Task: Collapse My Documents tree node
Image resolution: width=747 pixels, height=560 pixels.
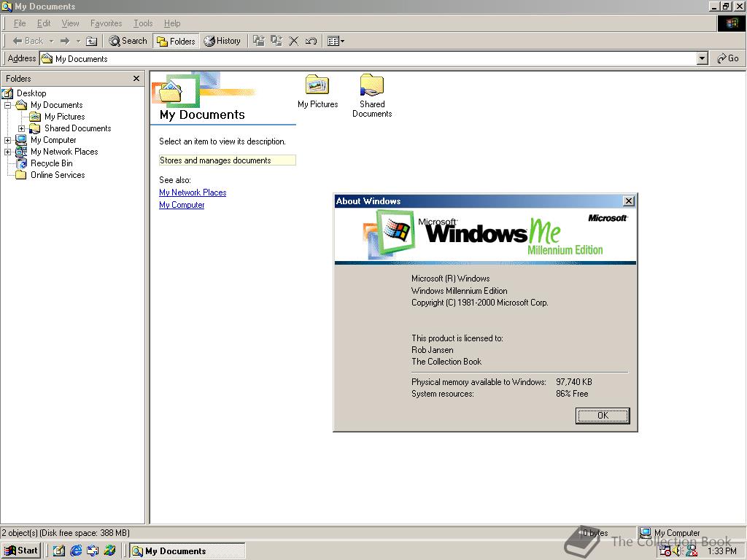Action: pos(7,105)
